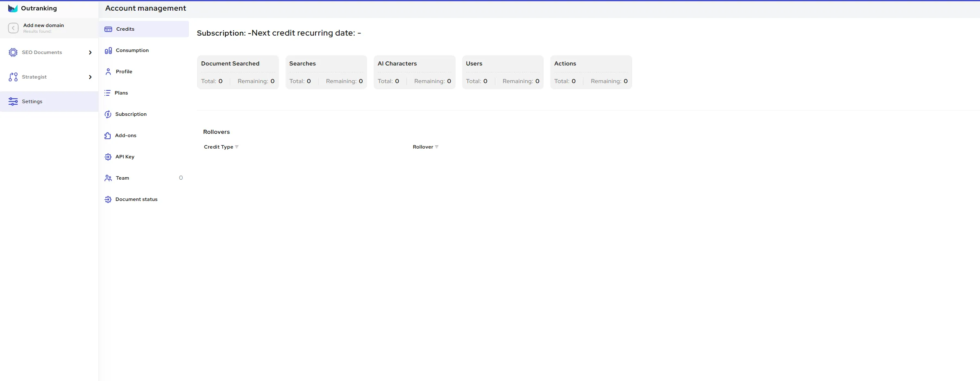Image resolution: width=980 pixels, height=381 pixels.
Task: Toggle the Rollover column filter
Action: coord(436,147)
